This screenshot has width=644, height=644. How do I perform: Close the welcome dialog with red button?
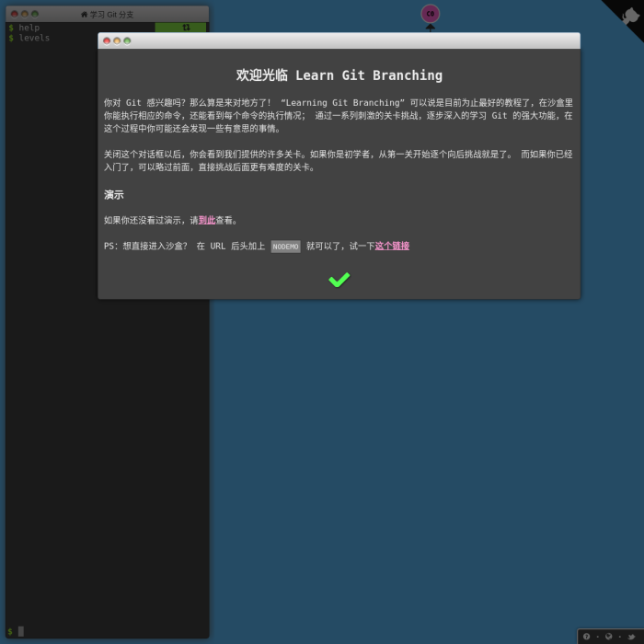(107, 40)
